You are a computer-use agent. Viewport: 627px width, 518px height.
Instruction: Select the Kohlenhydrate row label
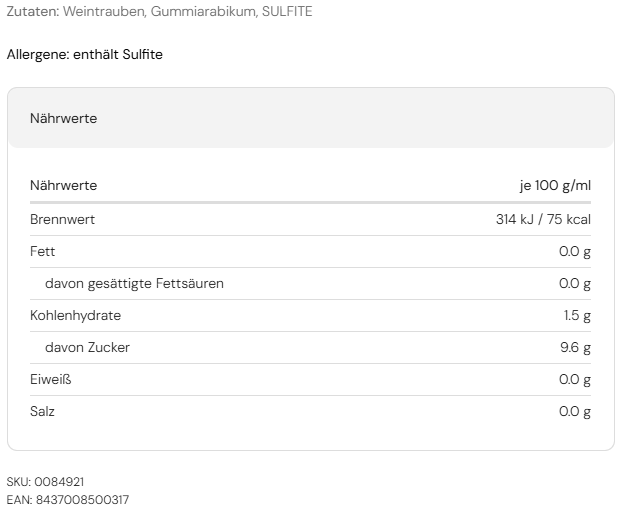(75, 316)
